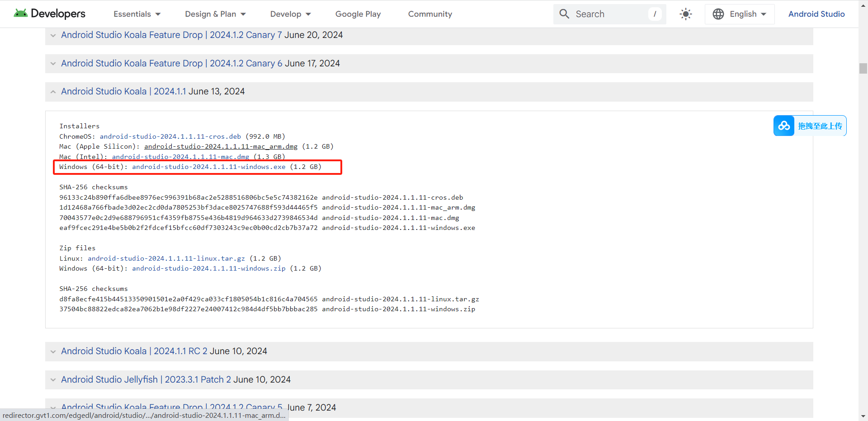This screenshot has height=421, width=868.
Task: Click the mac.dmg SHA-256 checksum line
Action: coord(259,218)
